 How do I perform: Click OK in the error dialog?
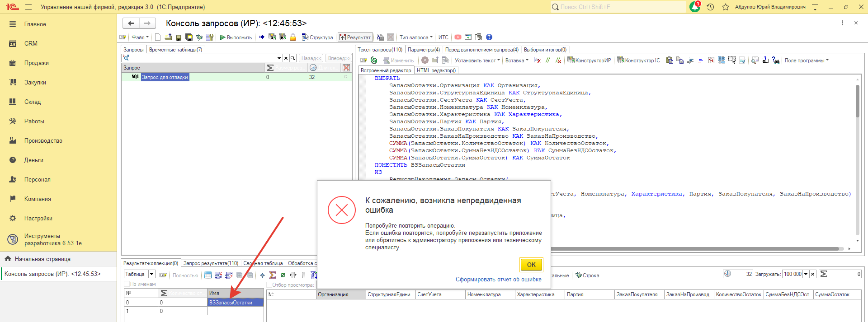(531, 265)
